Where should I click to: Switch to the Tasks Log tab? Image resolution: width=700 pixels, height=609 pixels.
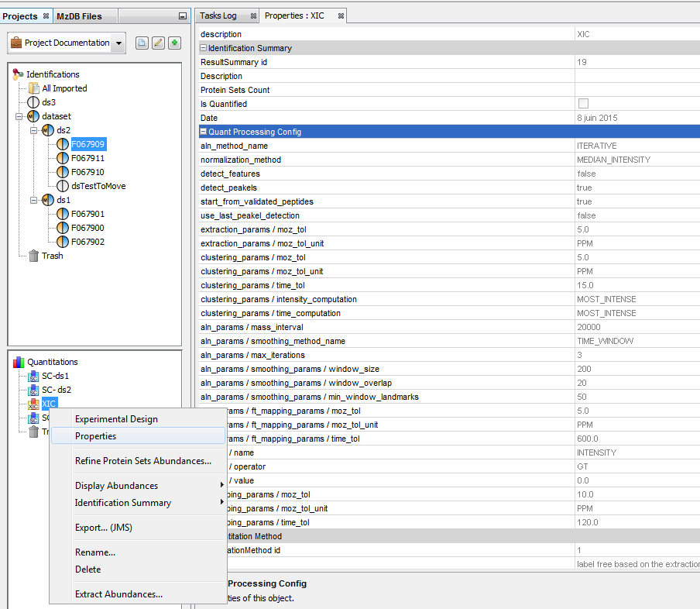(218, 15)
